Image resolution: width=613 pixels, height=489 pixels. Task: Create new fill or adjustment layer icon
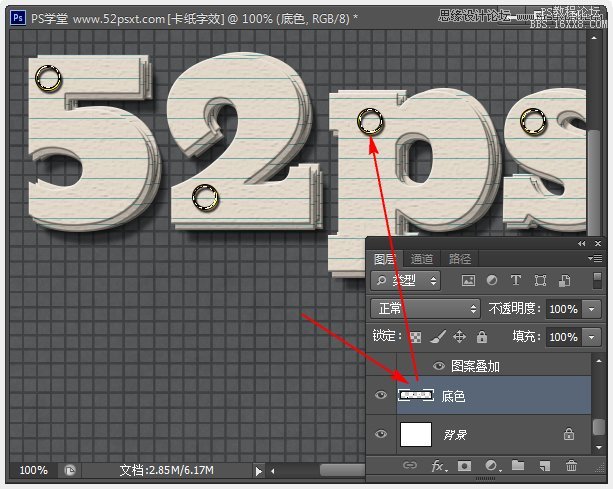click(492, 466)
